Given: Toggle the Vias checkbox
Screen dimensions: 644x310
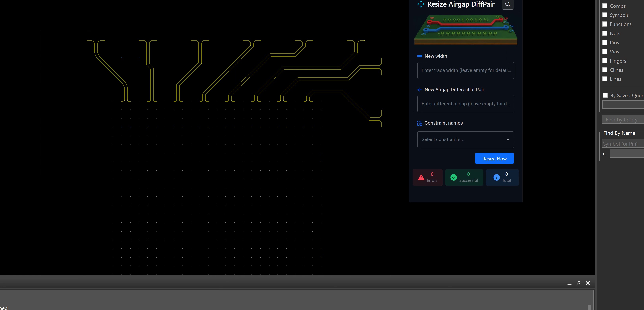Looking at the screenshot, I should point(605,51).
